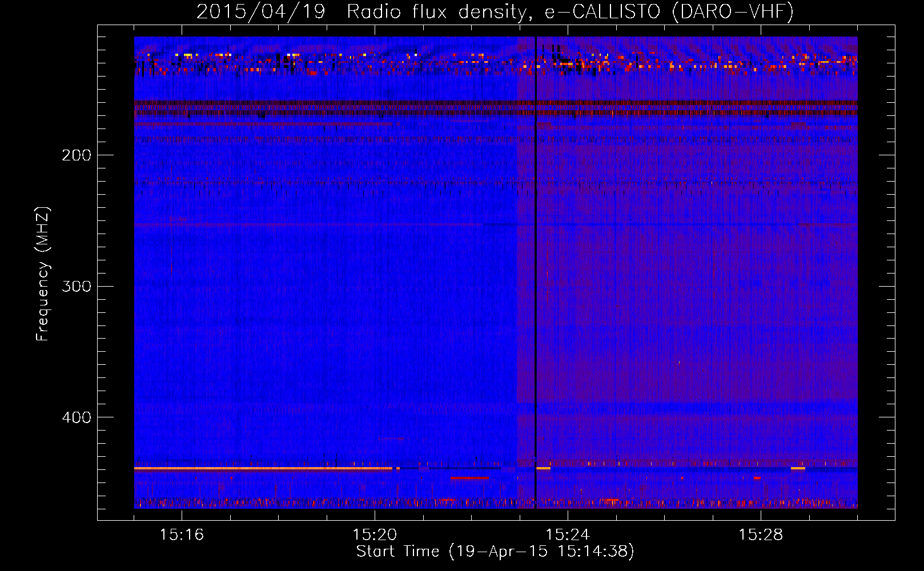Click the date 2015/04/19 in the title
The image size is (924, 571).
(x=260, y=11)
